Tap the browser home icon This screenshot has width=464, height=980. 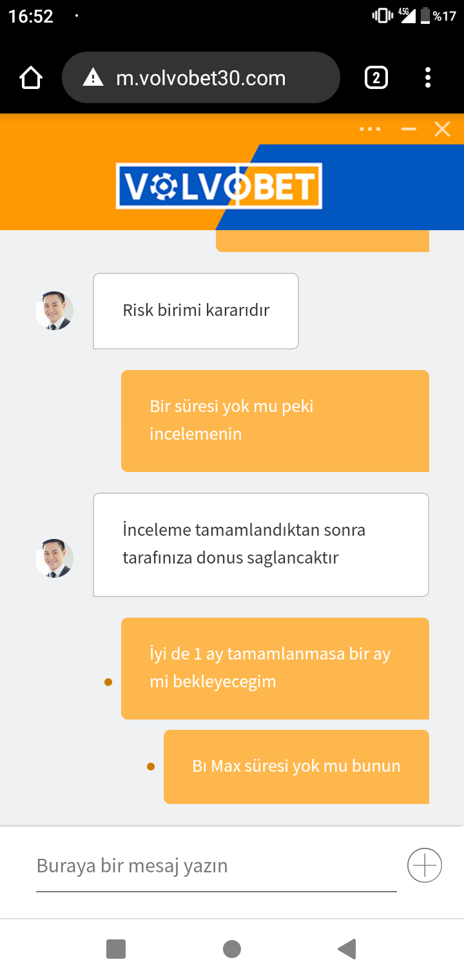coord(31,78)
